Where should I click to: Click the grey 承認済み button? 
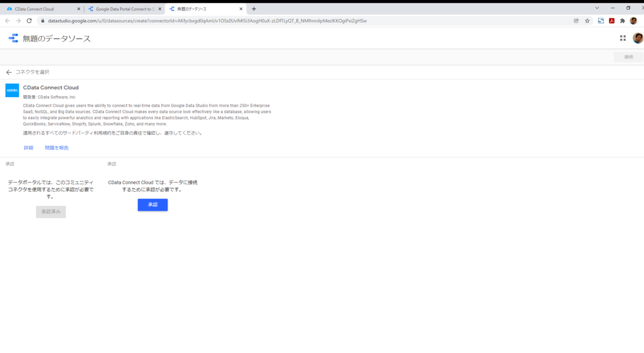(x=51, y=212)
